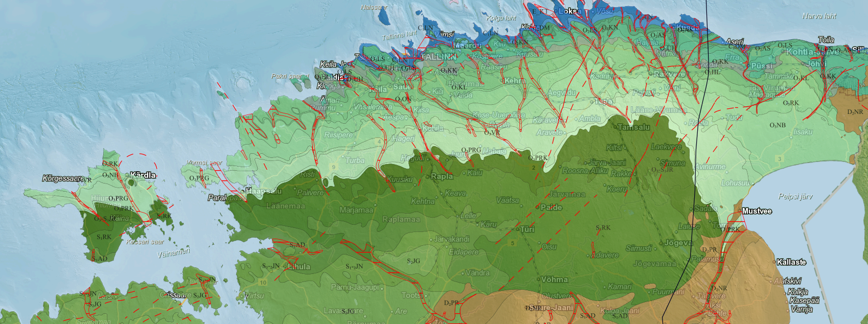The height and width of the screenshot is (324, 868).
Task: Select the Rakvere town label
Action: coord(669,74)
